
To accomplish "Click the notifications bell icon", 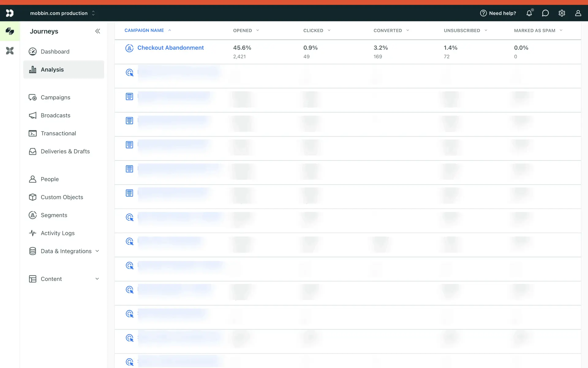I will click(x=529, y=13).
